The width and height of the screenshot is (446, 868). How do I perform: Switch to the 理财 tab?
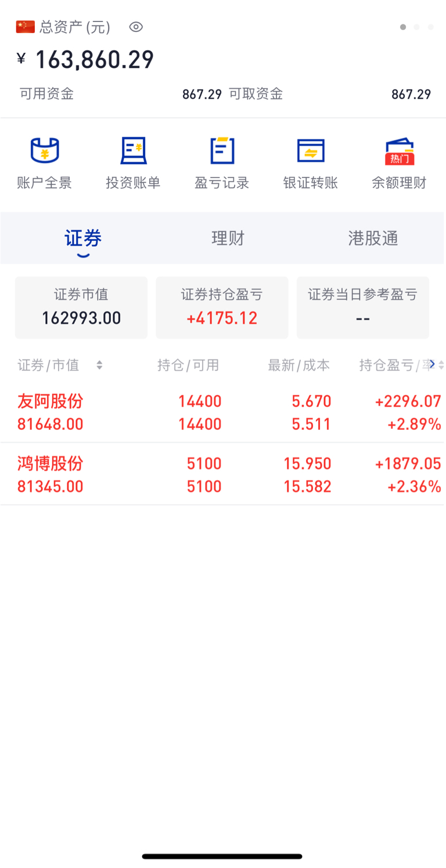(228, 238)
